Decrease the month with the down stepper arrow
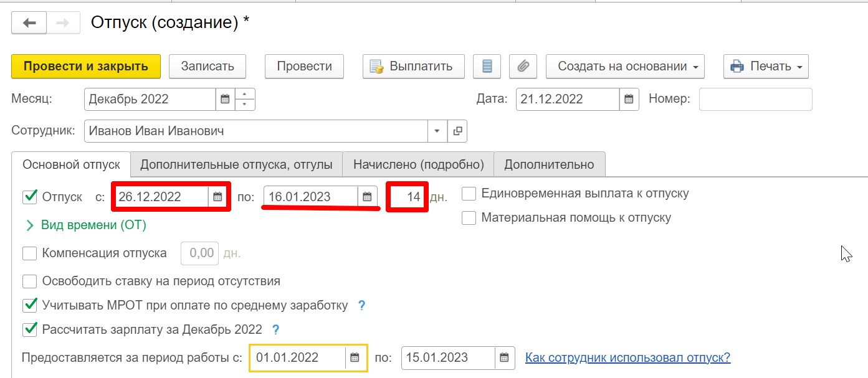The image size is (868, 378). (245, 105)
